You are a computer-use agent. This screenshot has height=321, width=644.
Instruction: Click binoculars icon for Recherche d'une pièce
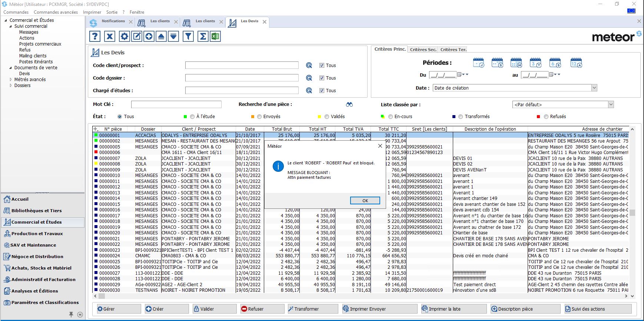pos(349,104)
